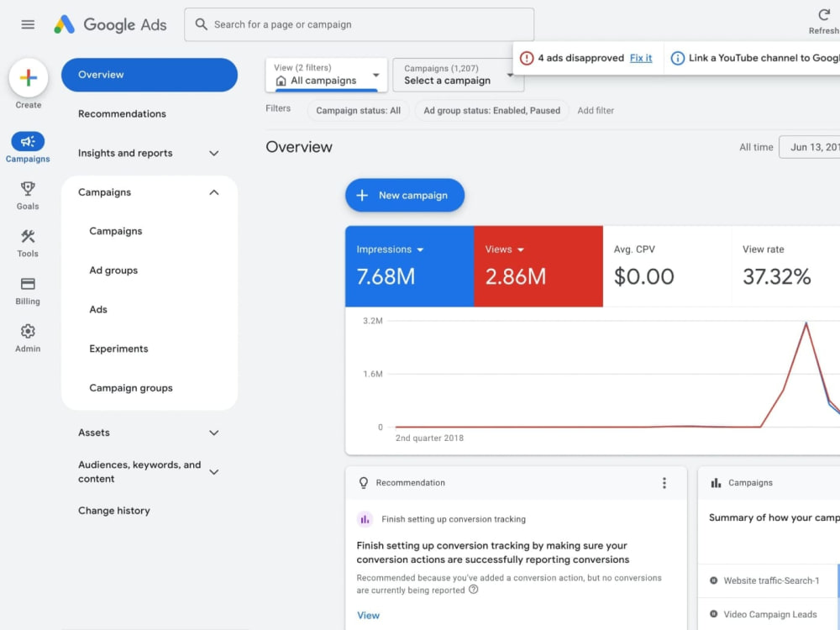Click Ad group status filter chip

click(491, 110)
